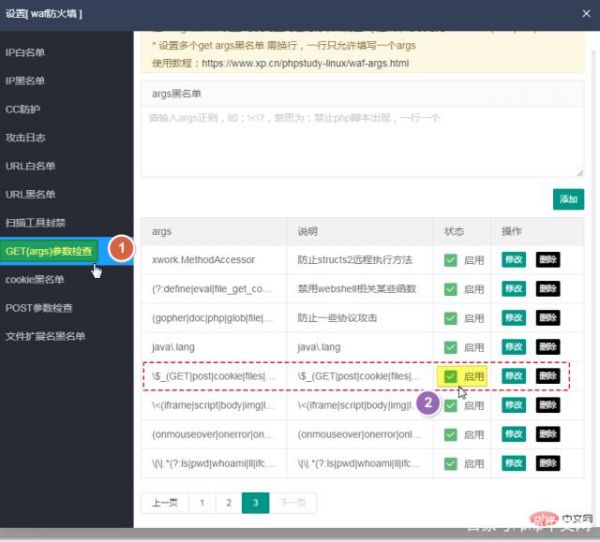The width and height of the screenshot is (600, 542).
Task: Close the waf防火墙 settings dialog
Action: tap(586, 14)
